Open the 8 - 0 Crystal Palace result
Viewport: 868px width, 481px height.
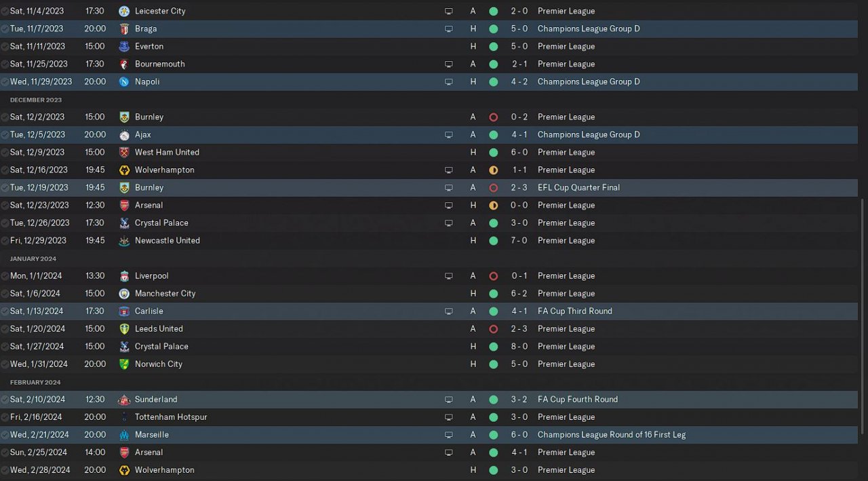pyautogui.click(x=519, y=346)
